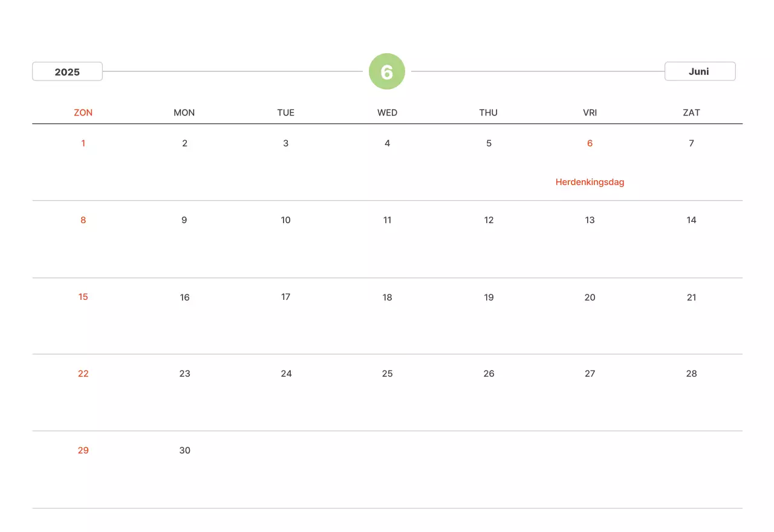Click Sunday June 15

point(83,297)
